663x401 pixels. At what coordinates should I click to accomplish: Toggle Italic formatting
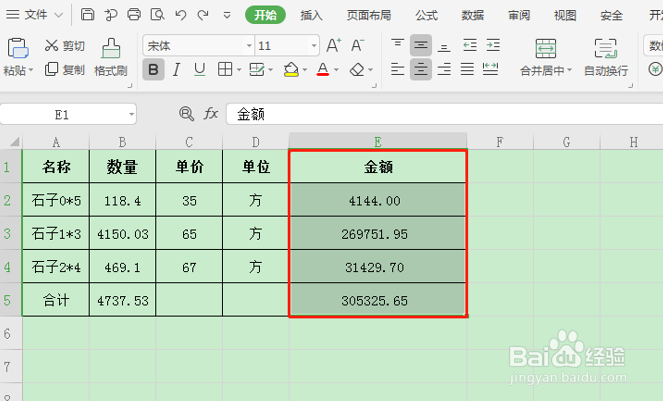(176, 69)
